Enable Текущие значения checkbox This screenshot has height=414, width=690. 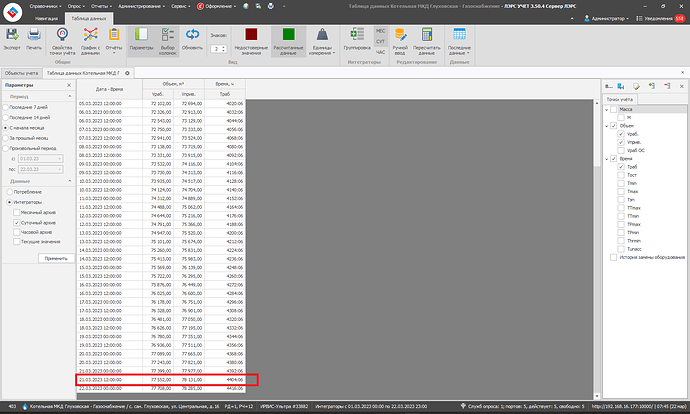coord(17,242)
